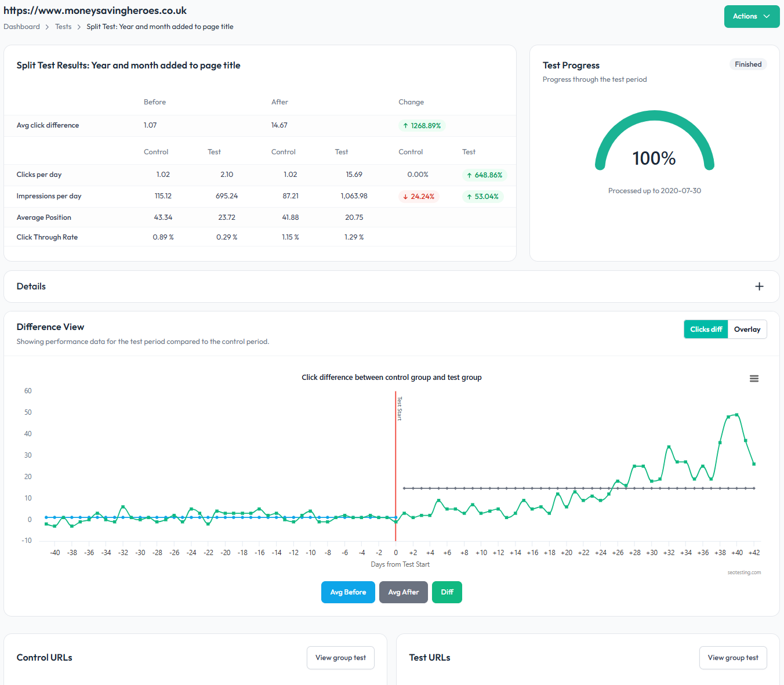Open the chart options hamburger menu

coord(754,378)
